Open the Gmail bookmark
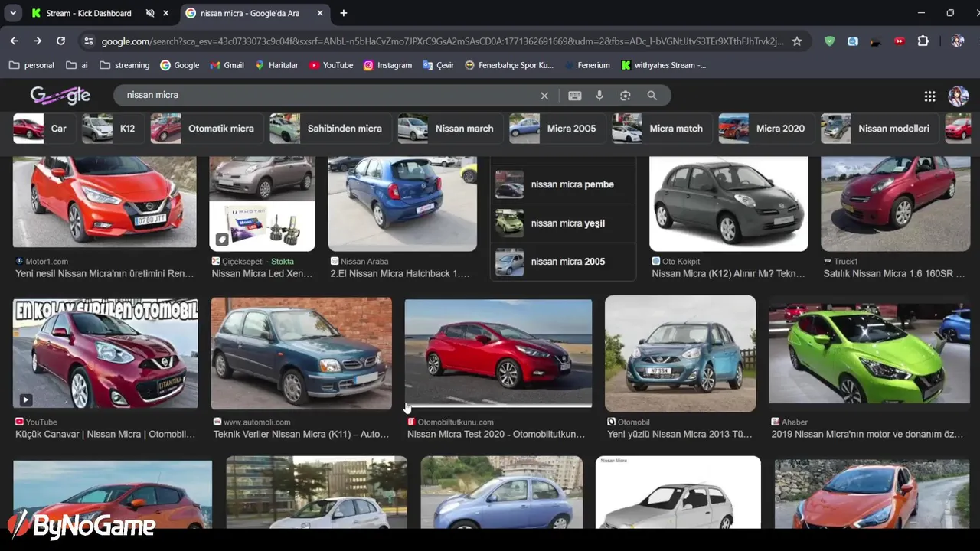 pos(227,65)
